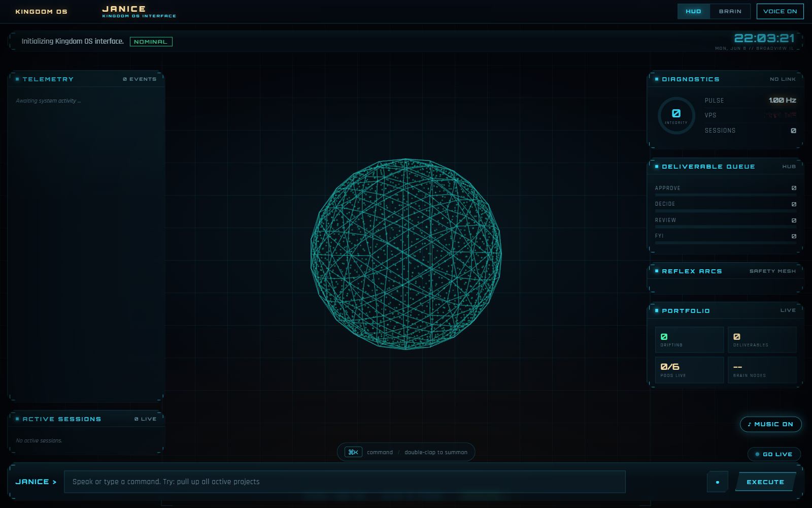This screenshot has width=812, height=508.
Task: Click the ⌘K command shortcut key
Action: [x=353, y=452]
